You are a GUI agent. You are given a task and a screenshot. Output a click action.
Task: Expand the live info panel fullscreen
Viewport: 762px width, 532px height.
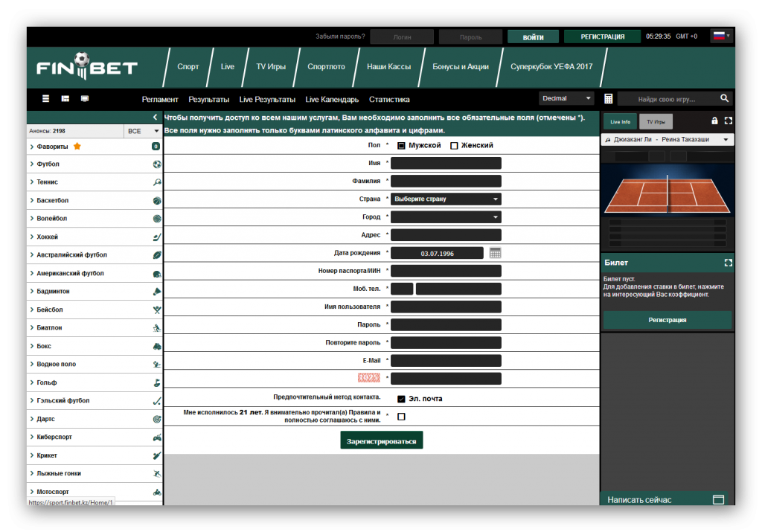pos(728,121)
